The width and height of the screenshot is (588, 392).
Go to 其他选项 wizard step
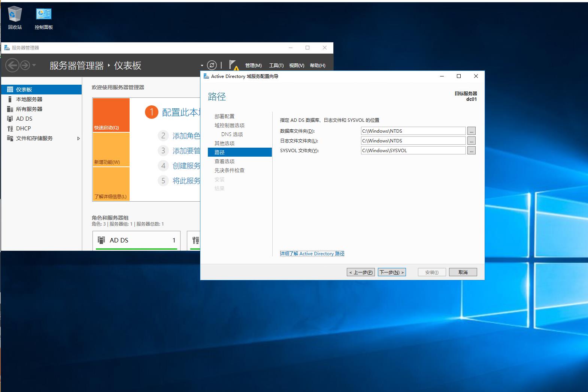point(224,144)
